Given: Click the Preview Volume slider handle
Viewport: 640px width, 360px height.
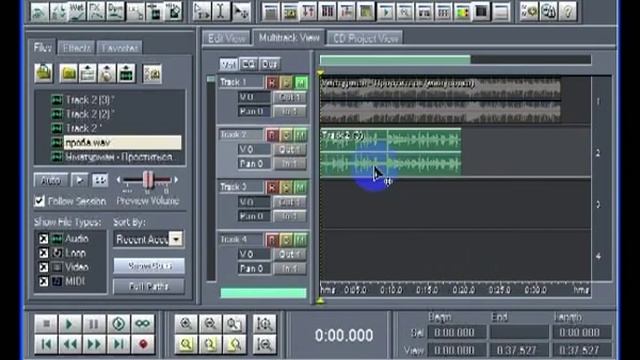Looking at the screenshot, I should point(148,180).
